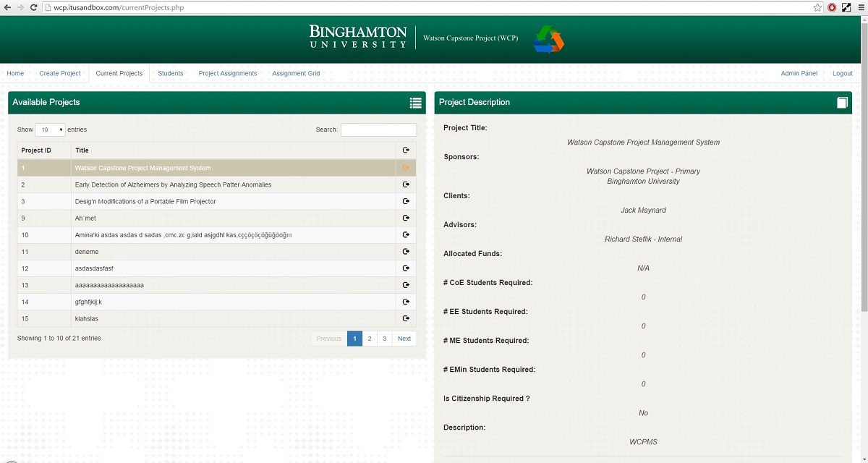Click the book icon in Project Description header
This screenshot has width=868, height=463.
tap(842, 103)
